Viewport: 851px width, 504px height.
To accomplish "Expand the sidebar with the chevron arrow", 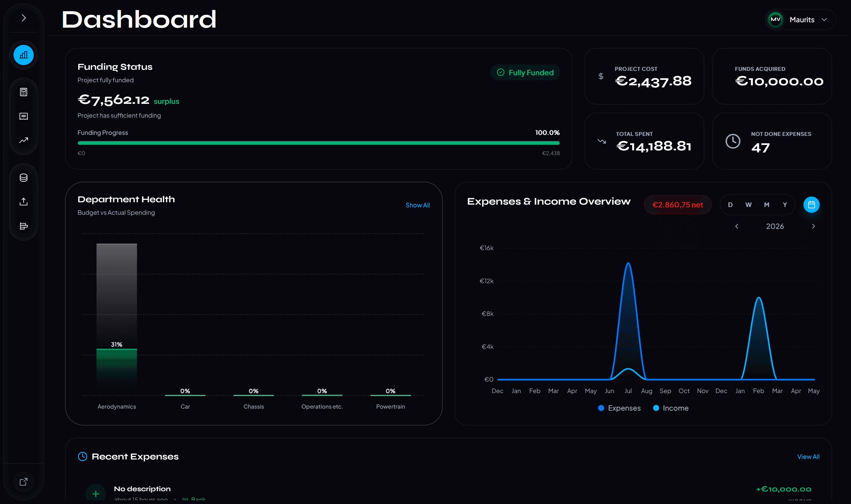I will [x=23, y=18].
